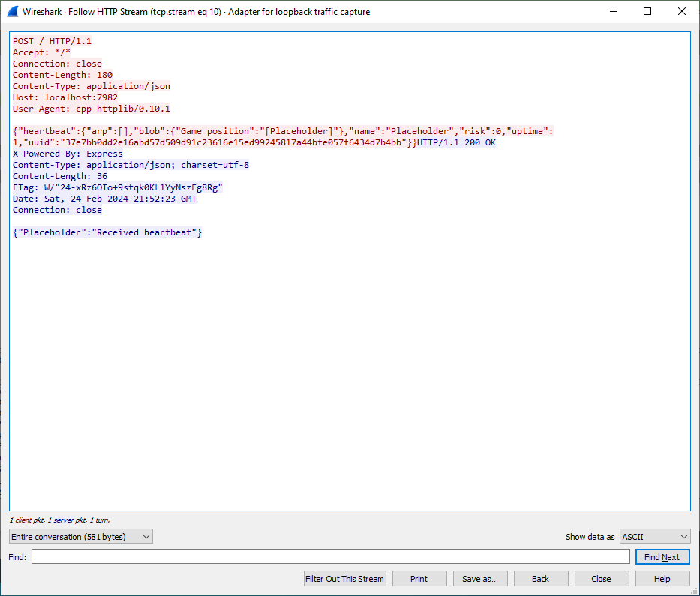Viewport: 700px width, 596px height.
Task: Open the Save as... dialog
Action: pyautogui.click(x=480, y=579)
